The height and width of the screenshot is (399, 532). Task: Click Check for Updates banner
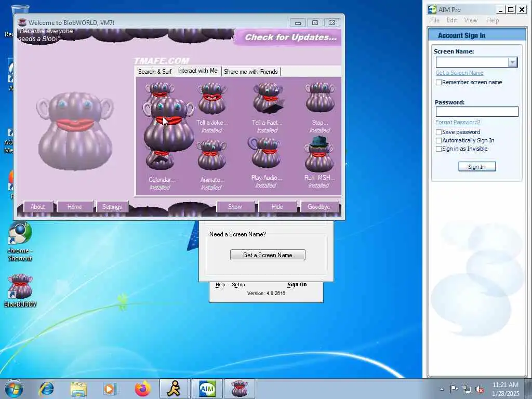point(288,37)
